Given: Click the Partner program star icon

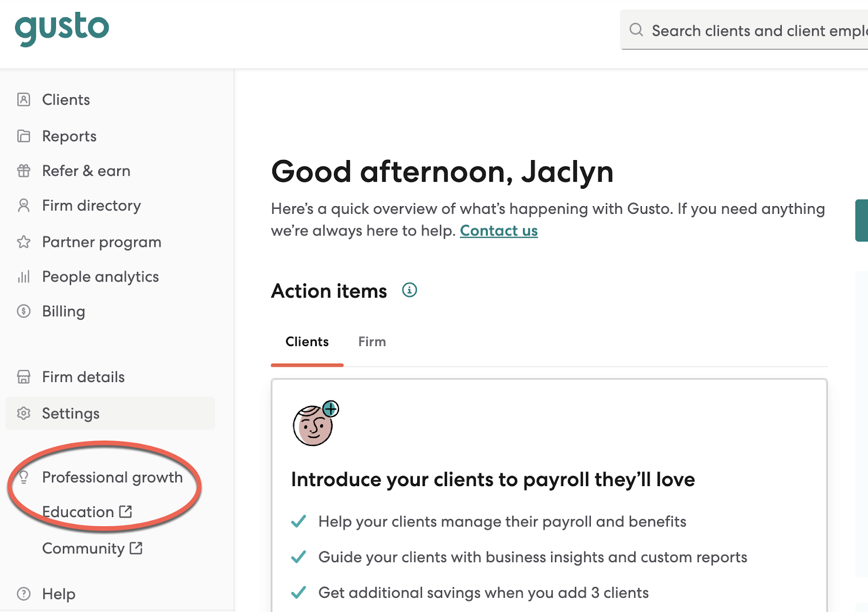Looking at the screenshot, I should pyautogui.click(x=24, y=242).
